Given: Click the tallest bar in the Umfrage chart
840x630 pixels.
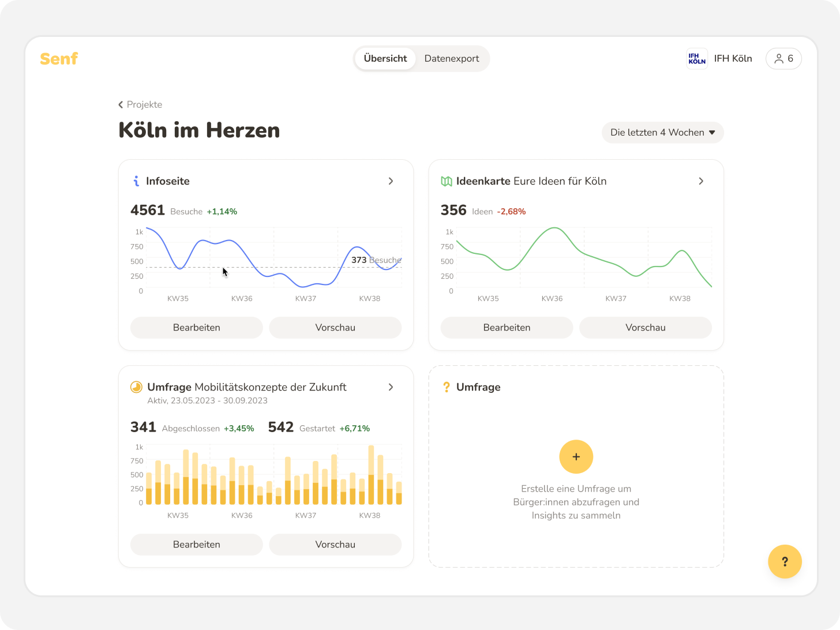Looking at the screenshot, I should tap(371, 473).
